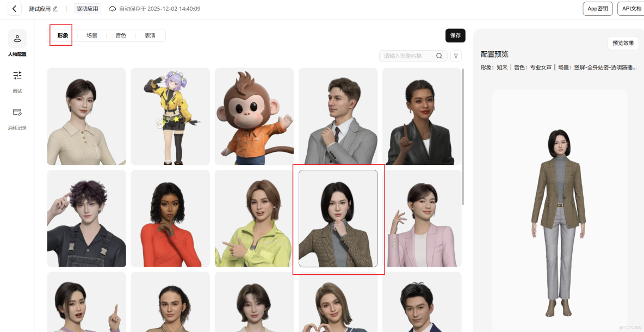Select the woman in pink blazer avatar
Screen dimensions: 644x332
tap(422, 219)
